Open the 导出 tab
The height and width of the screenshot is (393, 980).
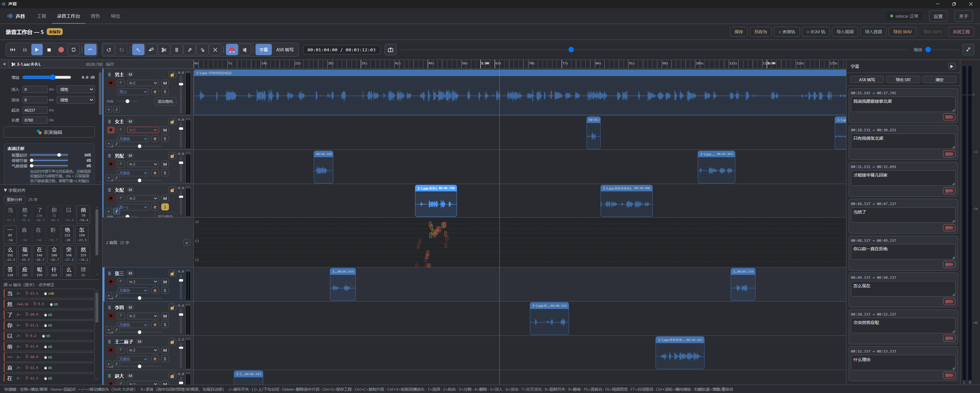(x=115, y=16)
